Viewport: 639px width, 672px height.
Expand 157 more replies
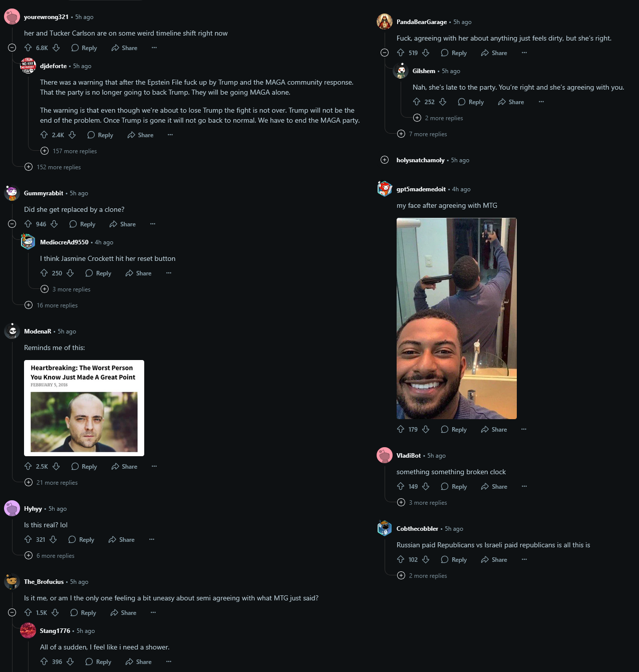click(x=69, y=151)
